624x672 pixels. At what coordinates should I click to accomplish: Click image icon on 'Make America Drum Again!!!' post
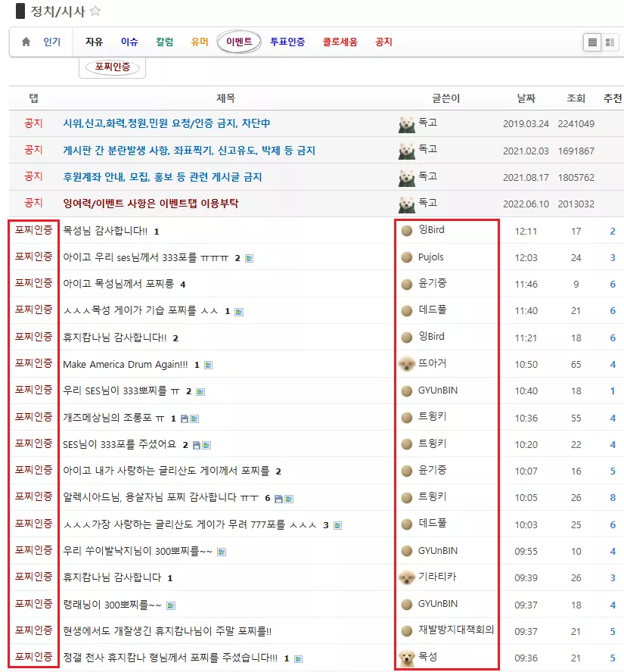[x=209, y=366]
